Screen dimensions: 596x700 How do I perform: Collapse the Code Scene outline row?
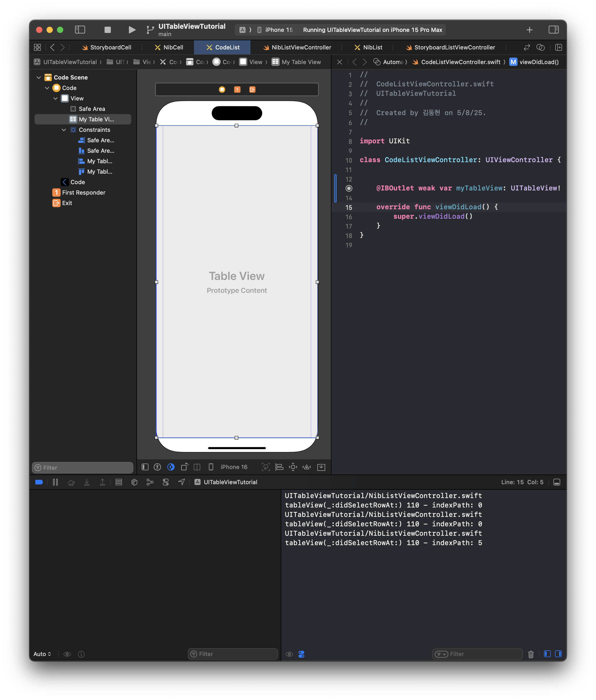click(x=38, y=77)
